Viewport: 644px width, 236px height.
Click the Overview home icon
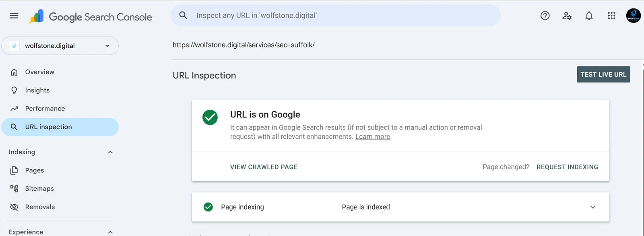(x=14, y=72)
